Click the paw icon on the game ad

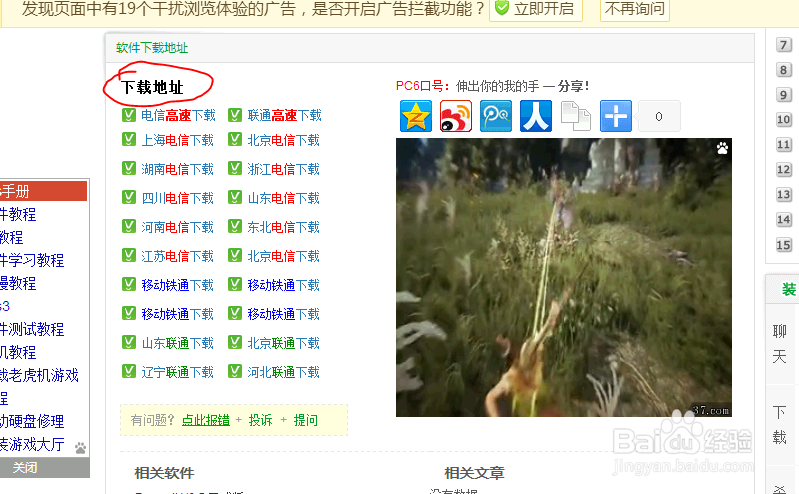tap(722, 148)
